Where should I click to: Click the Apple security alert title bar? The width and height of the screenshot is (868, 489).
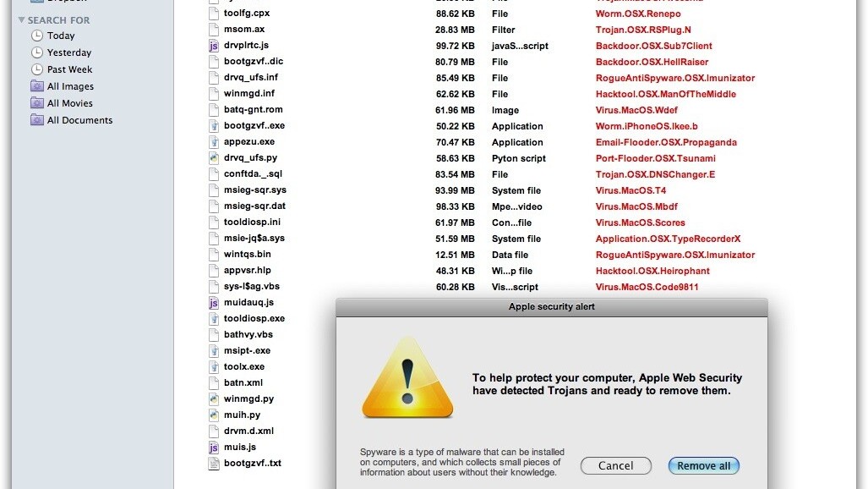[x=551, y=306]
